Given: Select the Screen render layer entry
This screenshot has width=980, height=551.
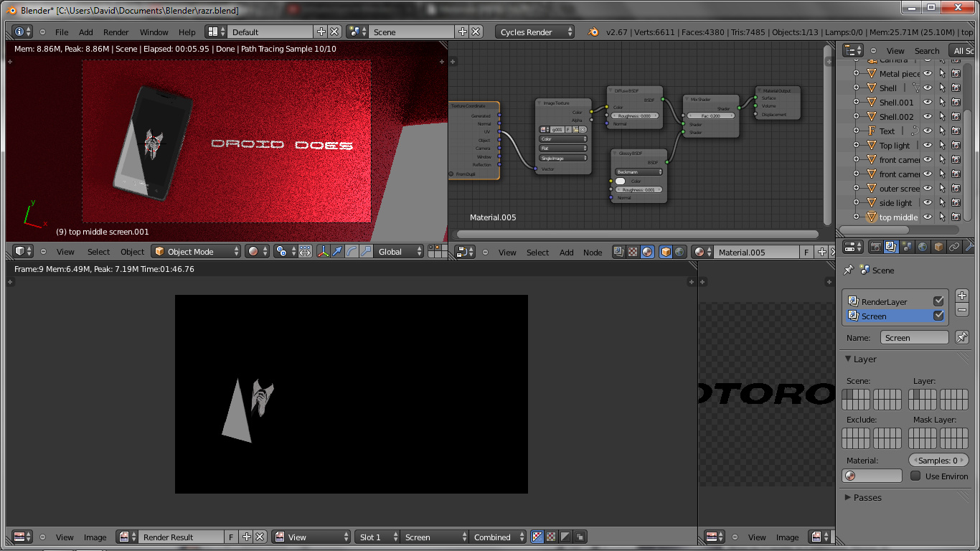Looking at the screenshot, I should coord(895,316).
